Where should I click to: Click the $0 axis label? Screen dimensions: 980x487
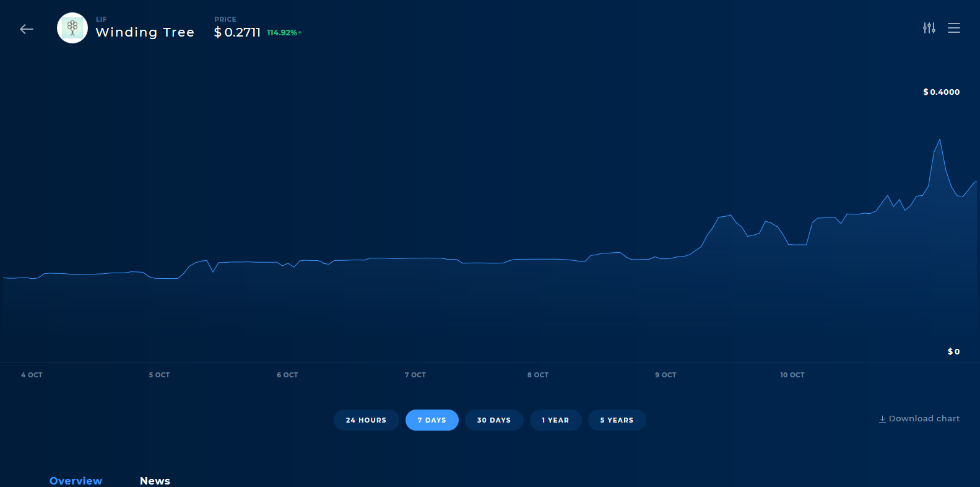pos(953,351)
